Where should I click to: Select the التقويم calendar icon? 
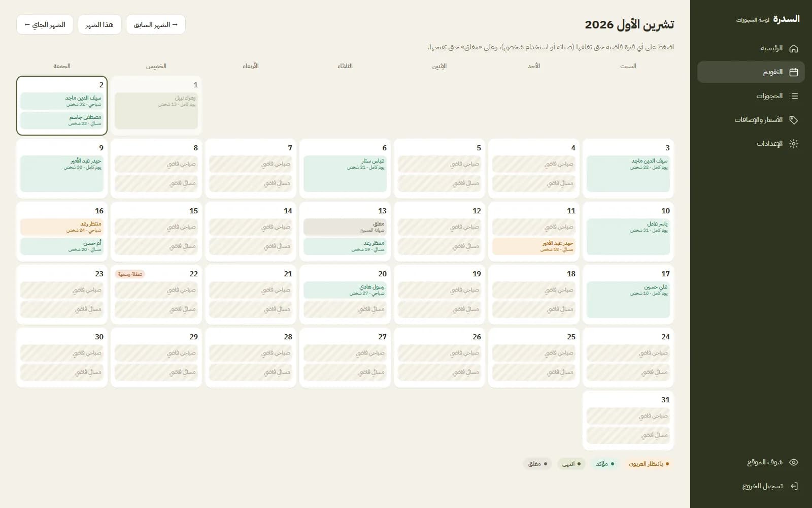click(x=794, y=72)
